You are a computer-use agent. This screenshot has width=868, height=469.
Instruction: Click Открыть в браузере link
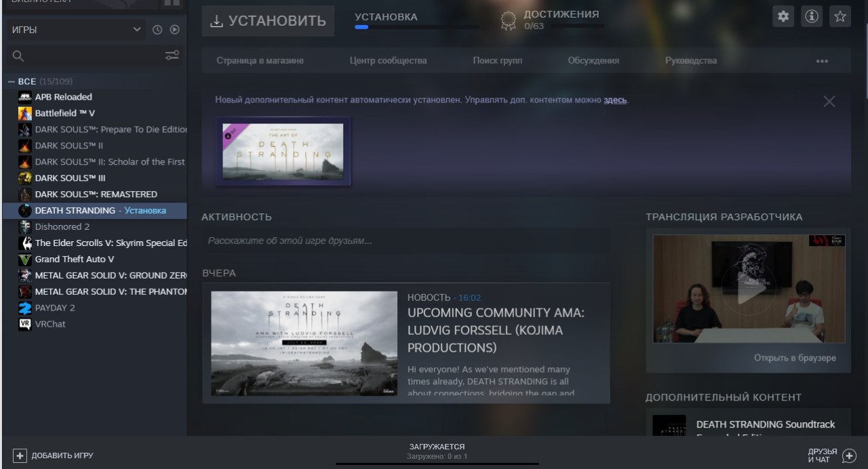795,358
